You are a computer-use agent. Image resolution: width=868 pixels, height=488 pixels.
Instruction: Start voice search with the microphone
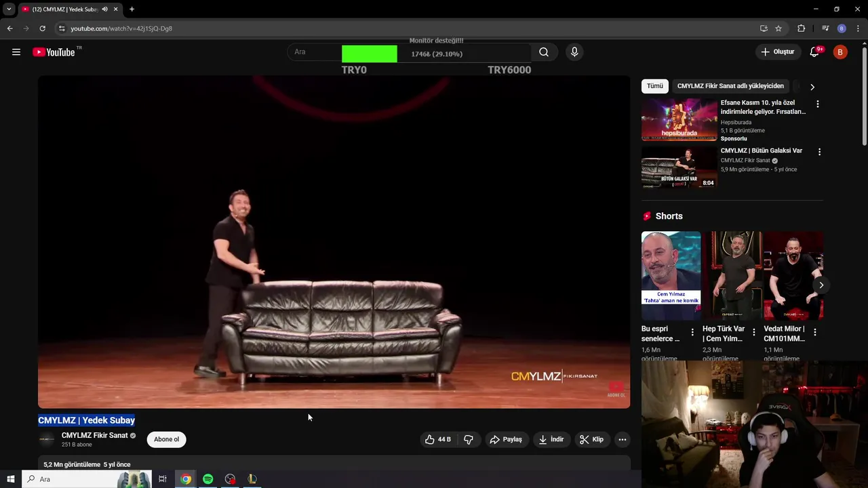pos(574,52)
